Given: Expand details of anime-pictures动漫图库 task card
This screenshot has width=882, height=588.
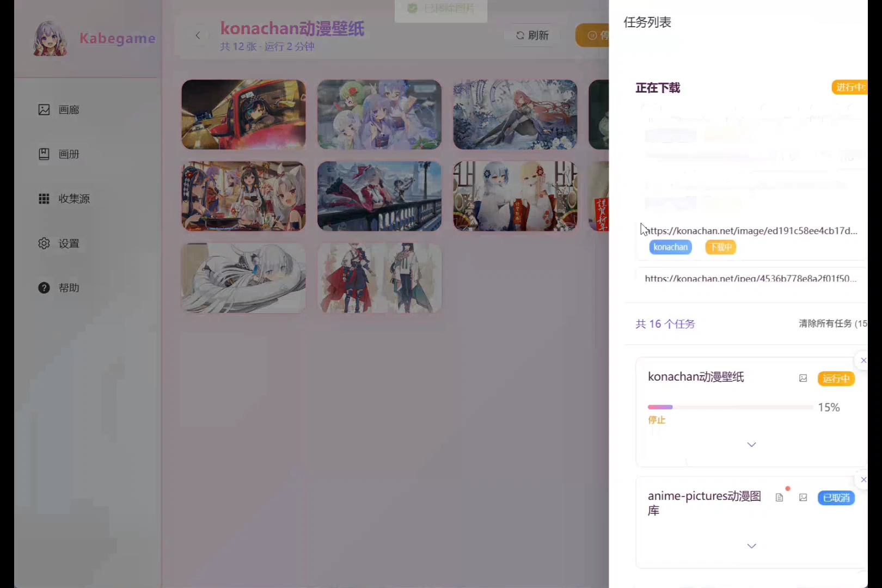Looking at the screenshot, I should [751, 546].
